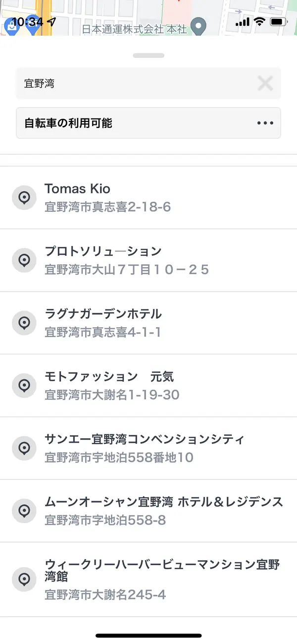
Task: Expand the bottom sheet using the drag handle
Action: pyautogui.click(x=148, y=55)
